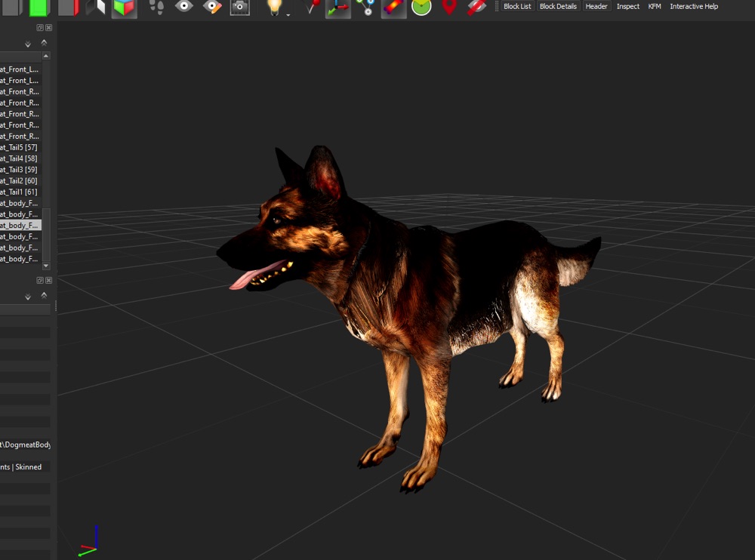This screenshot has height=560, width=755.
Task: Toggle the colored XYZ axes display icon
Action: (x=337, y=8)
